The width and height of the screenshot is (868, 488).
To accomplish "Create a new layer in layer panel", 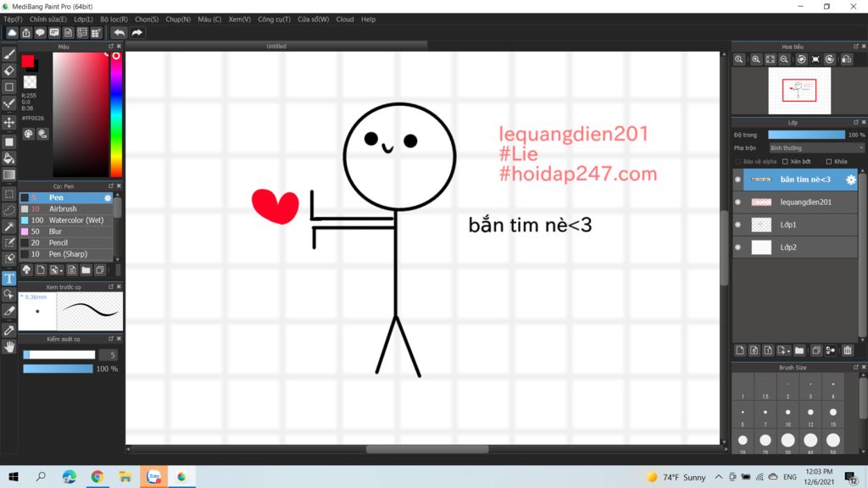I will (x=740, y=350).
